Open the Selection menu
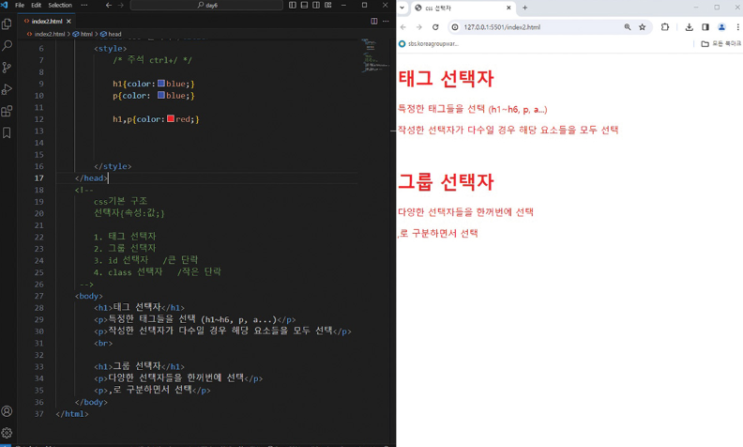The width and height of the screenshot is (743, 447). [60, 5]
